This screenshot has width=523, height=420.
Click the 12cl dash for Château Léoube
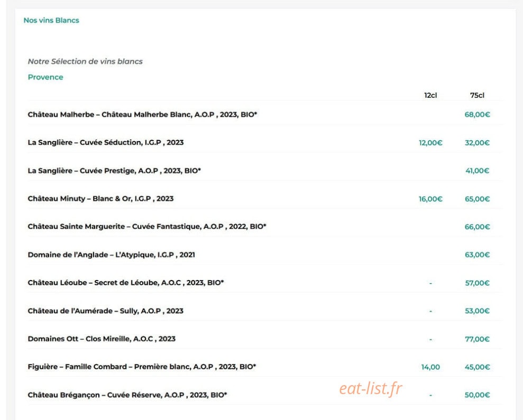coord(430,283)
